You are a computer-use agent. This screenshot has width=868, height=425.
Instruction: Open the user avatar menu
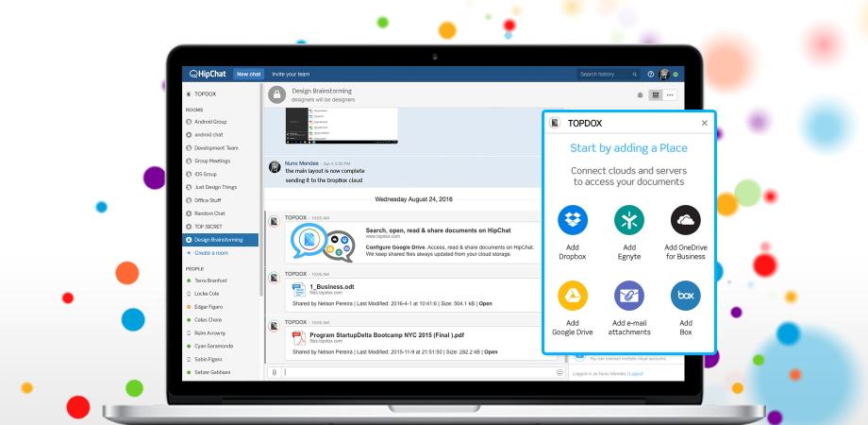[x=664, y=75]
